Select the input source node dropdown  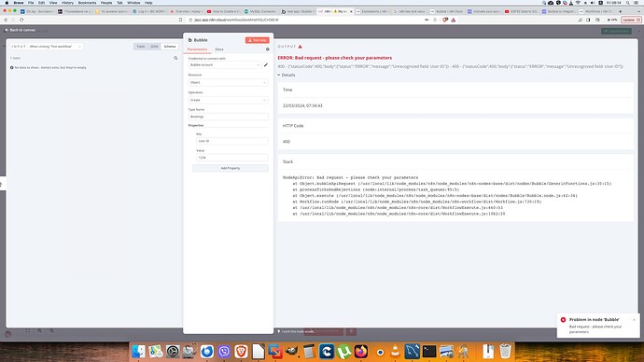click(55, 47)
